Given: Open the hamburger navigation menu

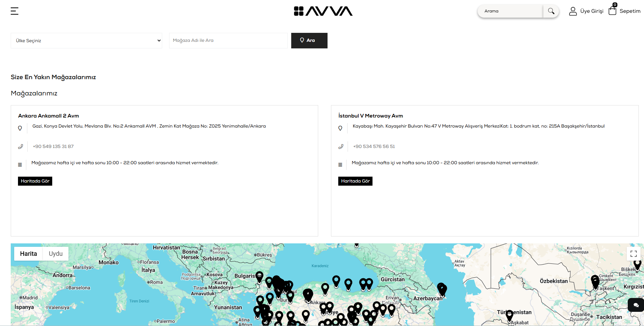Looking at the screenshot, I should tap(15, 11).
